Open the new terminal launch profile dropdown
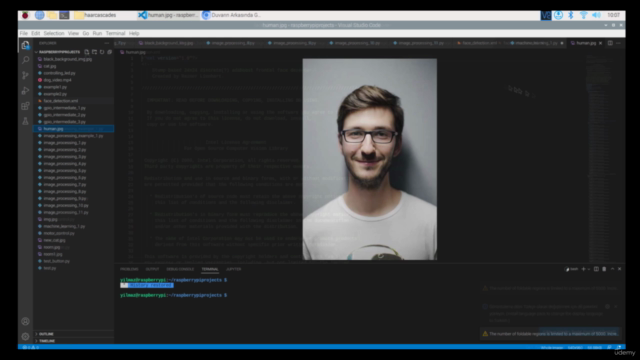 589,269
